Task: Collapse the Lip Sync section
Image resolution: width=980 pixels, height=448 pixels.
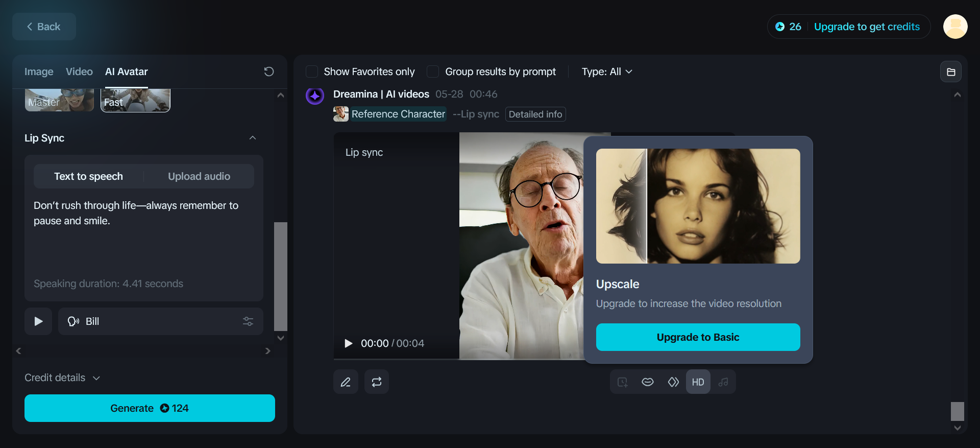Action: coord(253,138)
